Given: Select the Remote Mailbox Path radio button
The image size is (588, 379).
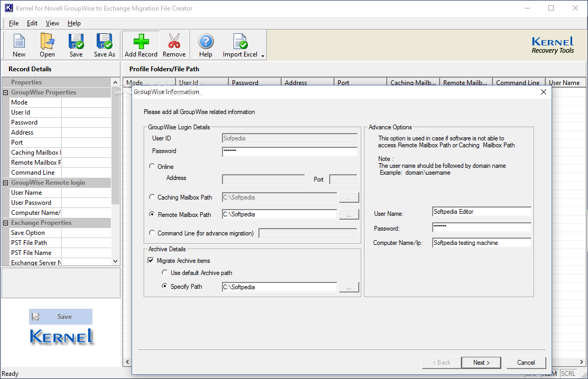Looking at the screenshot, I should click(x=152, y=214).
